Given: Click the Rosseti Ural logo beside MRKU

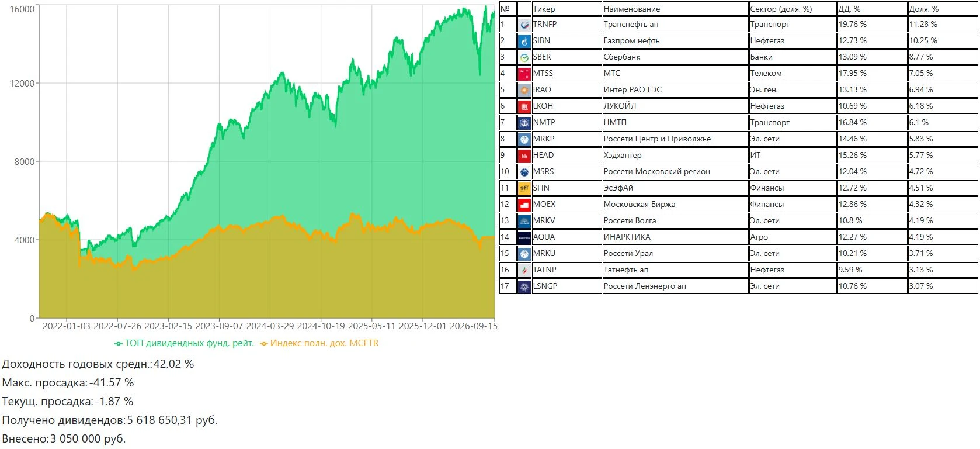Looking at the screenshot, I should click(524, 254).
